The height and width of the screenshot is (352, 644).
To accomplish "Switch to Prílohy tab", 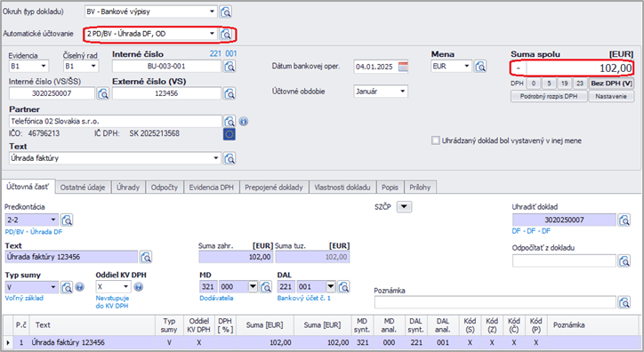I will click(420, 188).
